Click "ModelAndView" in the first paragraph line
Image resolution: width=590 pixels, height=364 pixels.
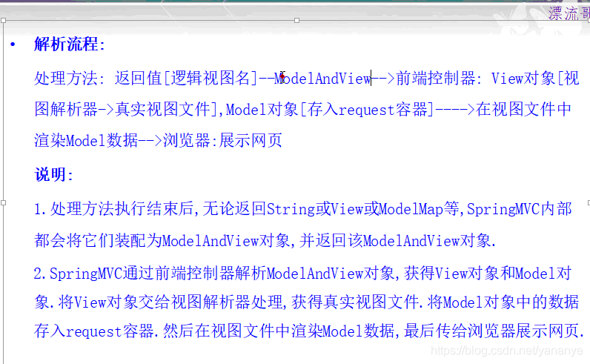323,79
